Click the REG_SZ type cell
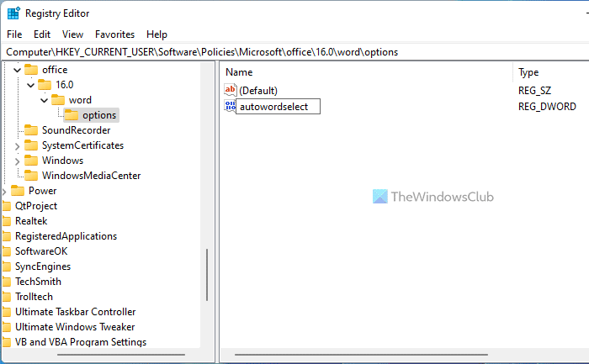Image resolution: width=589 pixels, height=364 pixels. pyautogui.click(x=534, y=91)
